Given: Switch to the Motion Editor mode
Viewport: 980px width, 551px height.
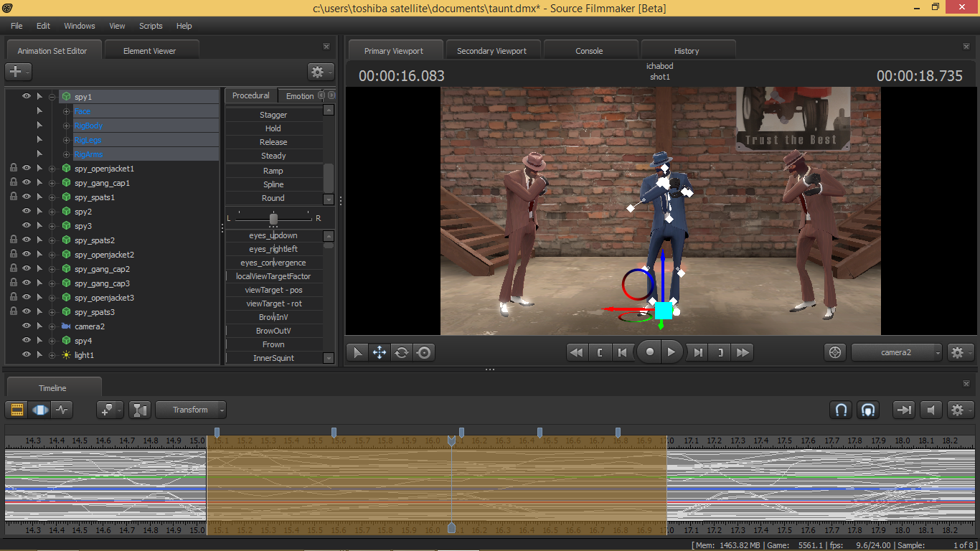Looking at the screenshot, I should (40, 410).
